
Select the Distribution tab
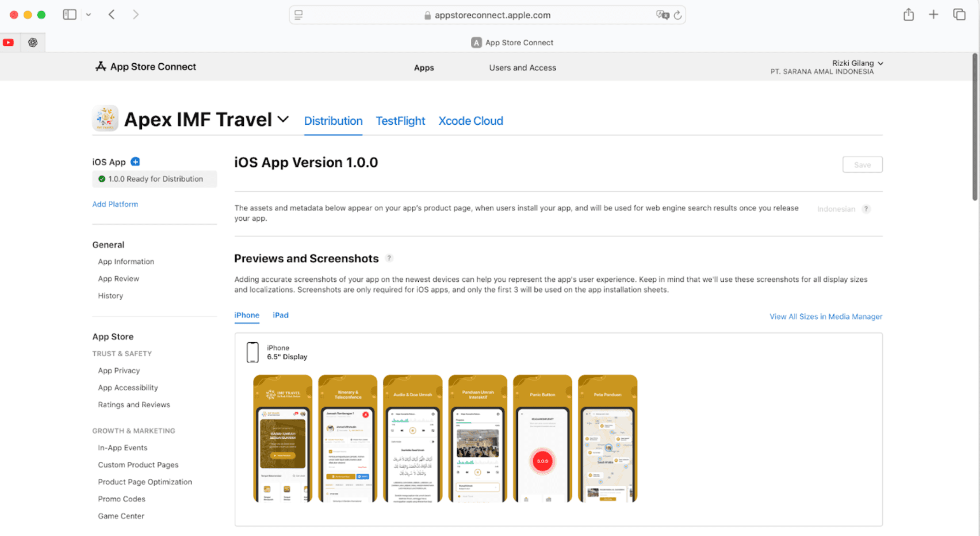coord(333,121)
